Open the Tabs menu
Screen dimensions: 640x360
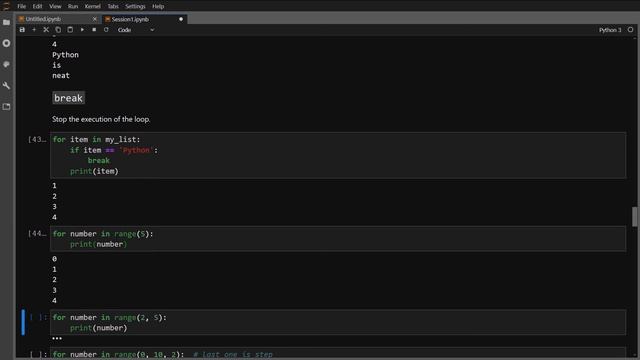113,6
